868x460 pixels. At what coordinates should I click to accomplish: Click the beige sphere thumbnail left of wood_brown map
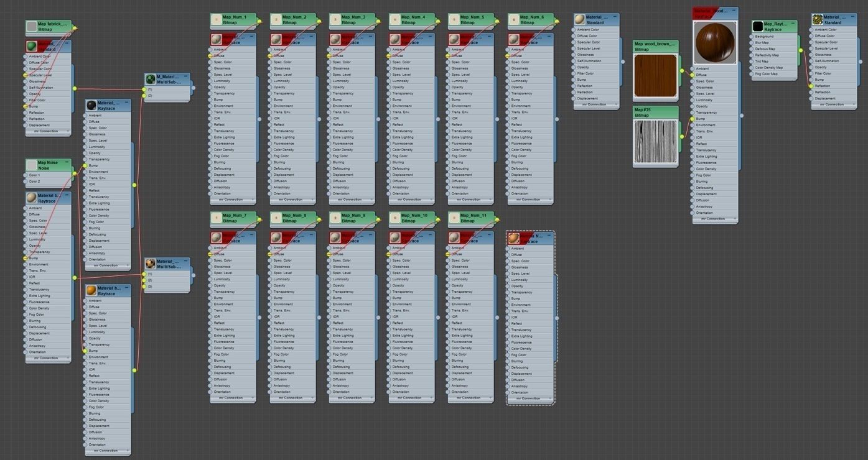pyautogui.click(x=580, y=20)
